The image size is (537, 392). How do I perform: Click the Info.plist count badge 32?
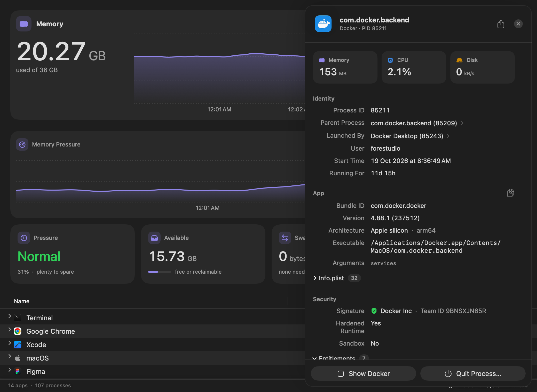(354, 278)
